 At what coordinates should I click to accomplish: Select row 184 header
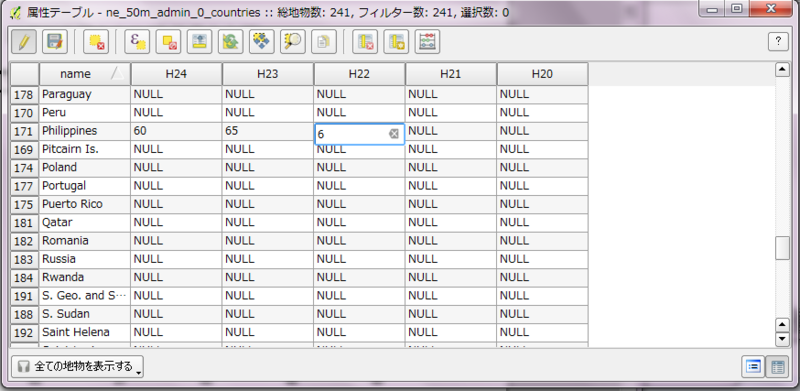[25, 278]
